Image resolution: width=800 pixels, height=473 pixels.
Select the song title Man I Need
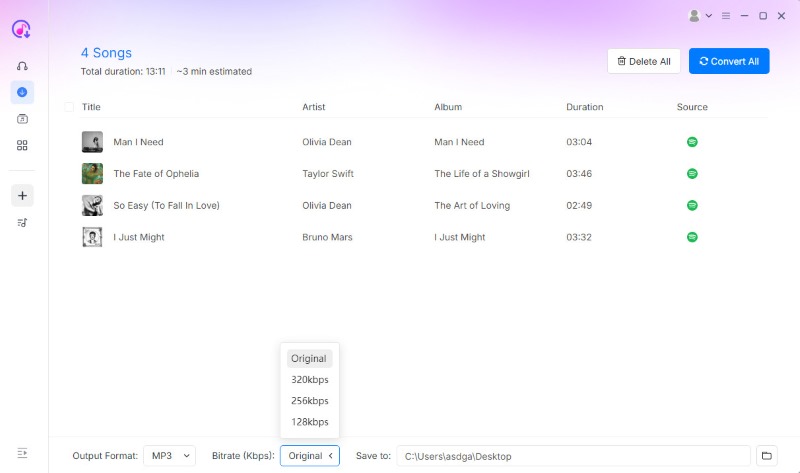[x=138, y=142]
